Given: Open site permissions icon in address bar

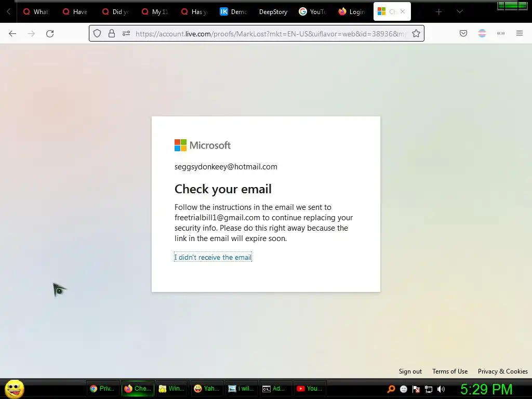Looking at the screenshot, I should point(126,33).
